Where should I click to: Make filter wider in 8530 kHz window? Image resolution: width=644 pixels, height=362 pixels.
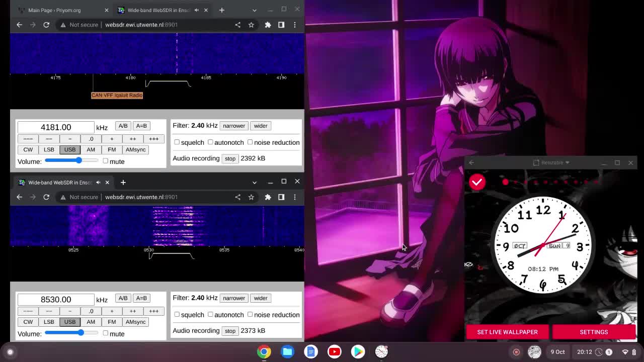point(261,298)
